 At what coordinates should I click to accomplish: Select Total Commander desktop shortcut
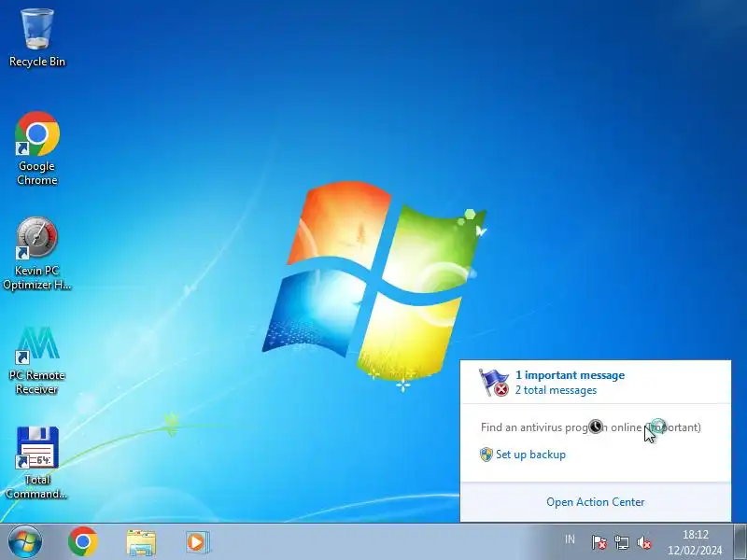[37, 463]
